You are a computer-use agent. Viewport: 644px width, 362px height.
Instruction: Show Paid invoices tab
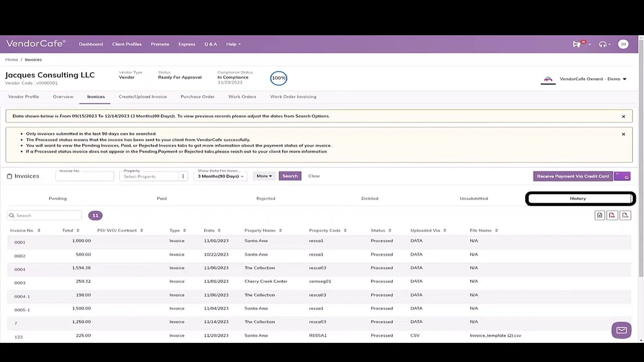(162, 199)
